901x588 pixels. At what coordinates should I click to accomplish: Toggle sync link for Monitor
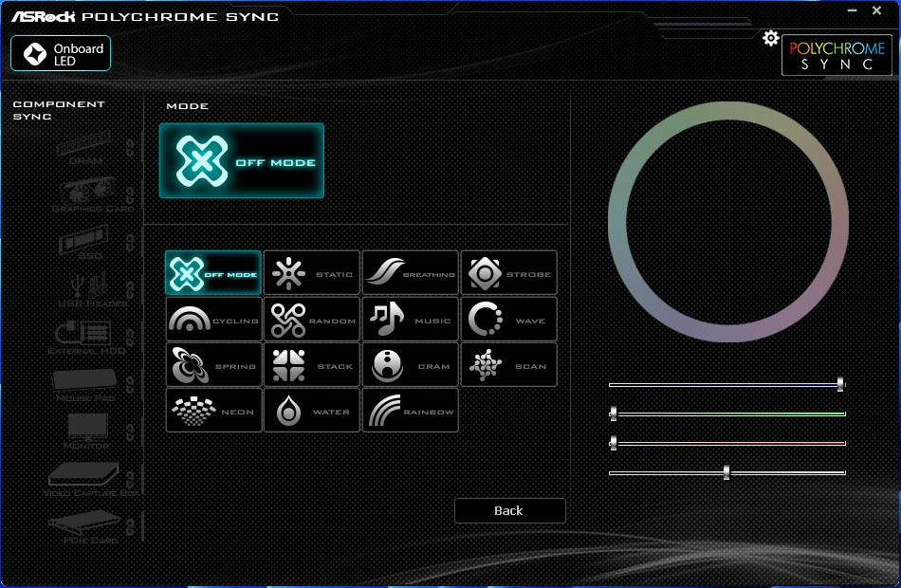131,432
